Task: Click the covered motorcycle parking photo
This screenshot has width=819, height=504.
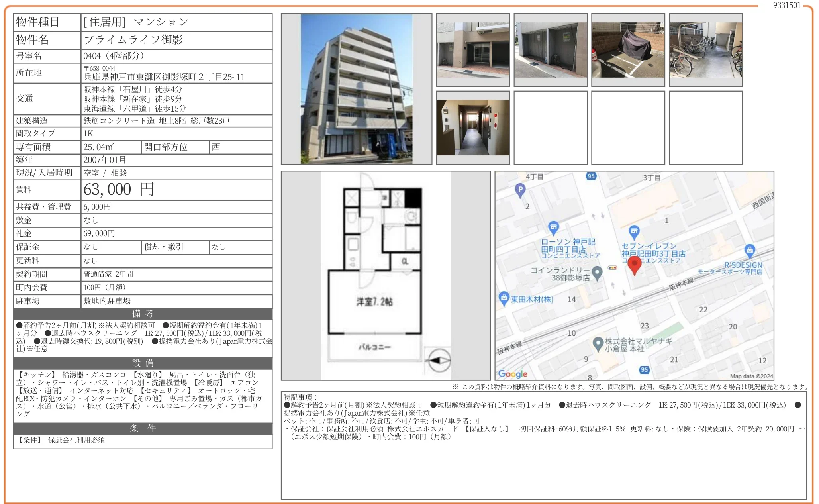Action: click(627, 50)
